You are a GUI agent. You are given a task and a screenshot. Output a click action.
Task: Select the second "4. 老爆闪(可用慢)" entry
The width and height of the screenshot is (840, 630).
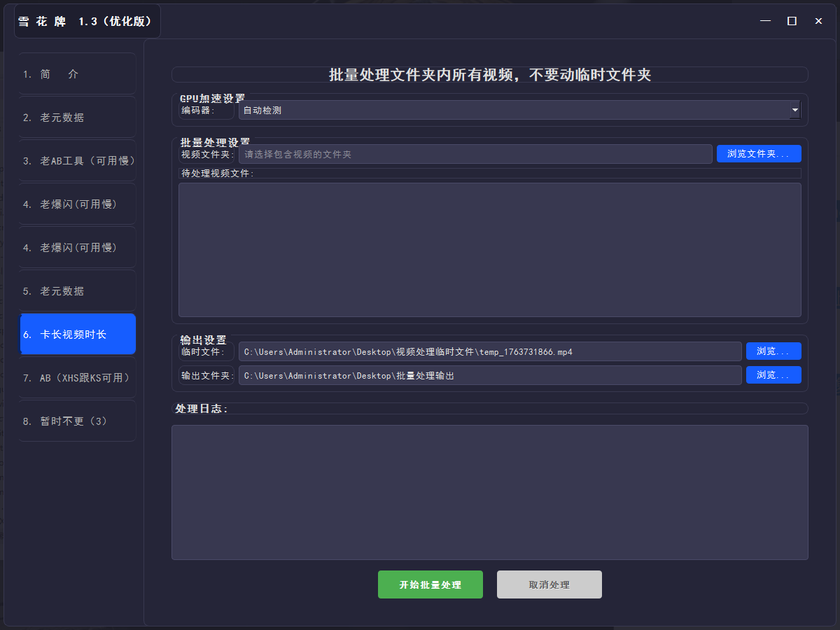click(76, 247)
